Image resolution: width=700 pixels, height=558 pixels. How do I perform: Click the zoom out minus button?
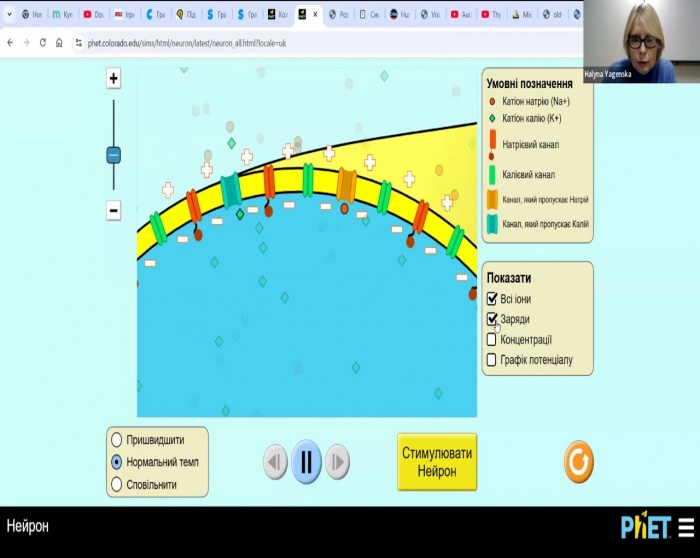pyautogui.click(x=113, y=211)
